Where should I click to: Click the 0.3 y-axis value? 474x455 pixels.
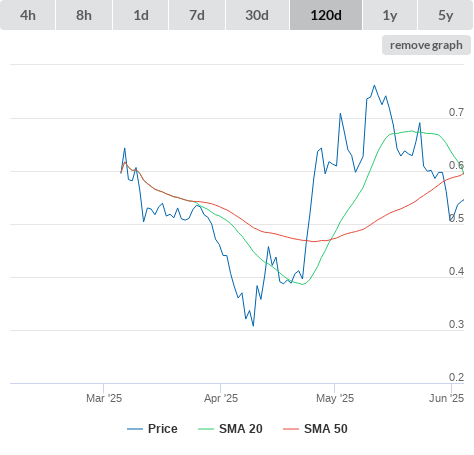(456, 324)
